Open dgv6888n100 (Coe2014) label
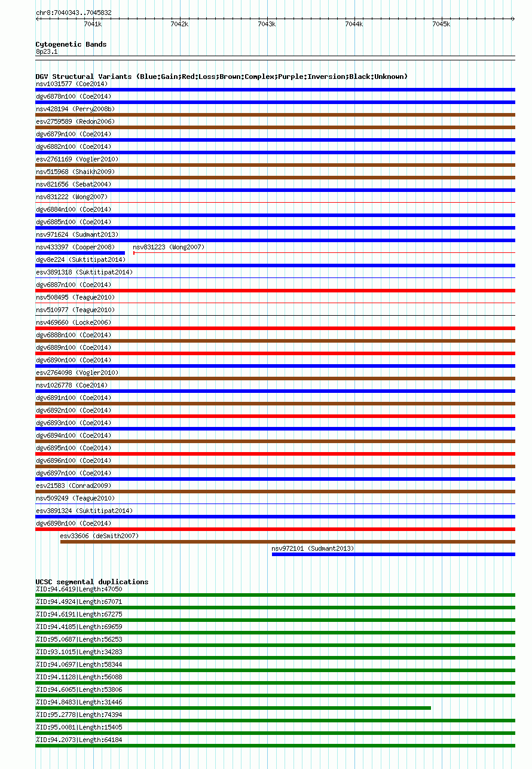The width and height of the screenshot is (532, 769). click(74, 335)
